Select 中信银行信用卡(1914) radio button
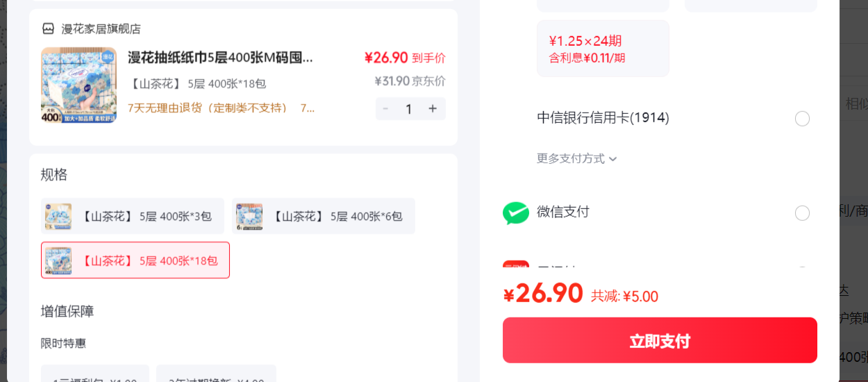The image size is (868, 382). (x=802, y=119)
